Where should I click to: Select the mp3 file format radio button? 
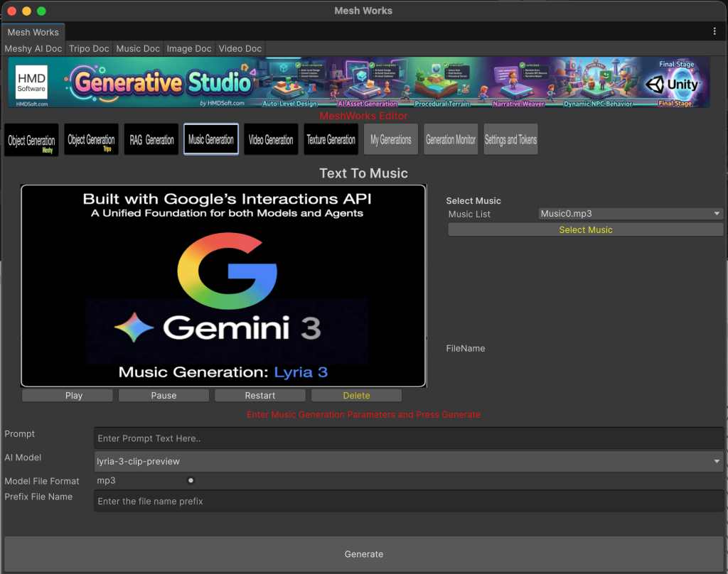191,480
